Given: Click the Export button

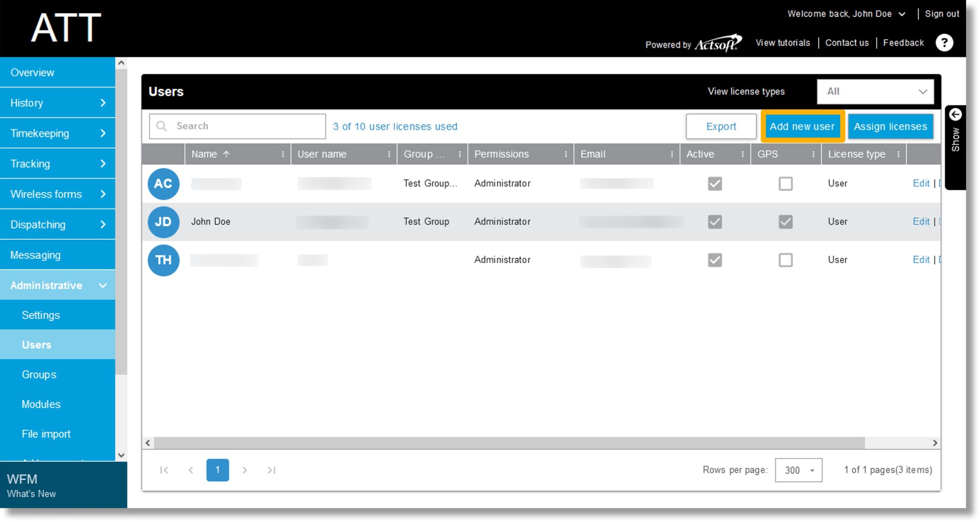Looking at the screenshot, I should click(721, 126).
